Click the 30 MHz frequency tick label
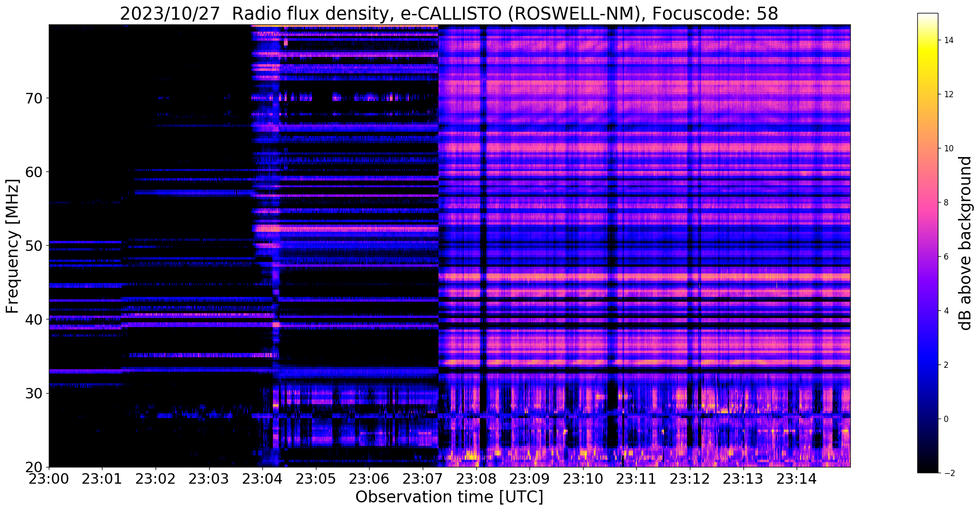980x511 pixels. pos(33,393)
